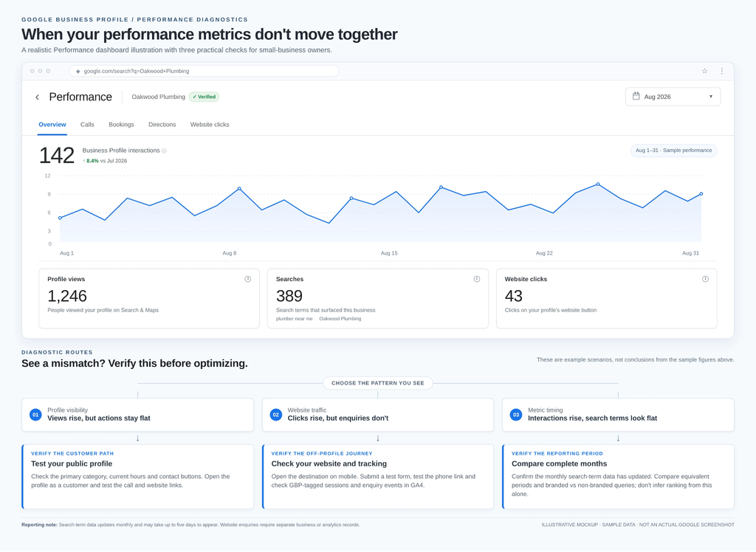Click the Aug 1–31 Sample performance chip
Image resolution: width=756 pixels, height=552 pixels.
click(673, 151)
